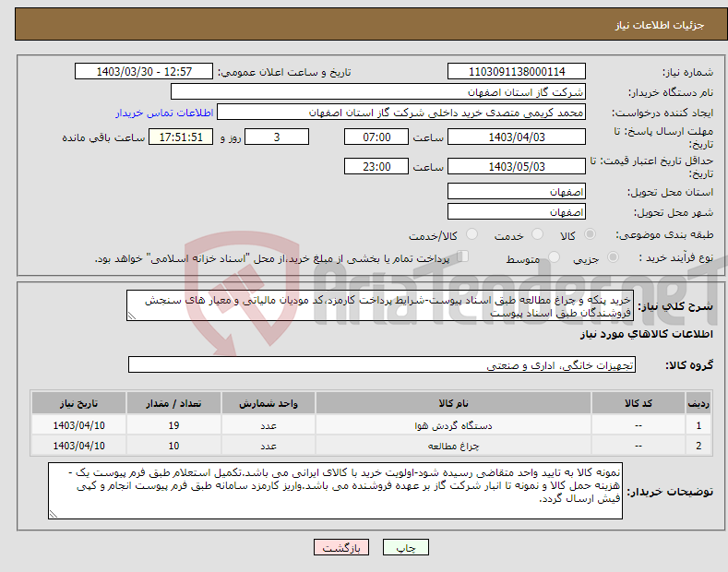728x572 pixels.
Task: Click the اطلاعات کالاهای مورد نیاز heading
Action: pos(646,334)
